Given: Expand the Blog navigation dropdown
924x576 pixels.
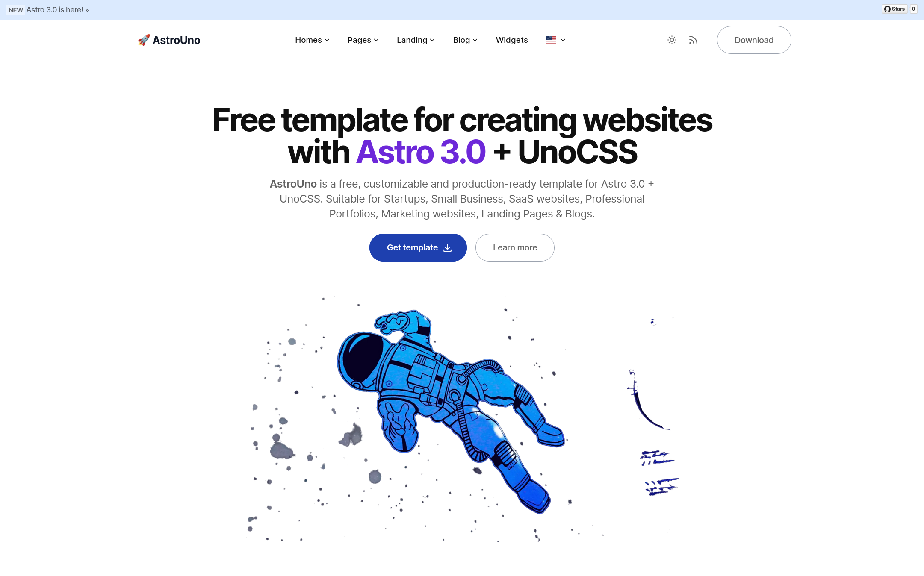Looking at the screenshot, I should (x=465, y=40).
